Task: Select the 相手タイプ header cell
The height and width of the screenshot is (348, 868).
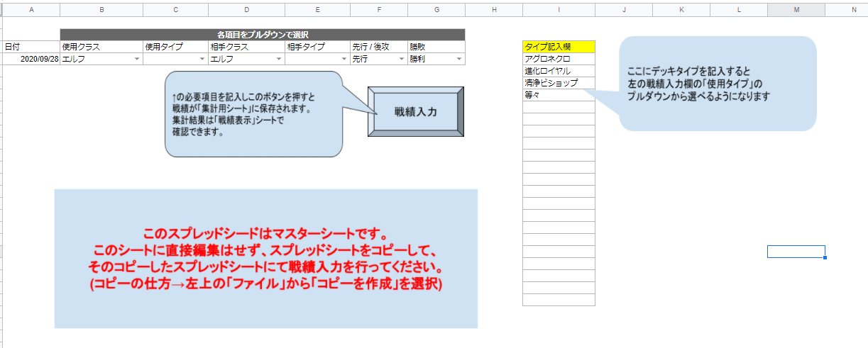Action: pyautogui.click(x=317, y=47)
